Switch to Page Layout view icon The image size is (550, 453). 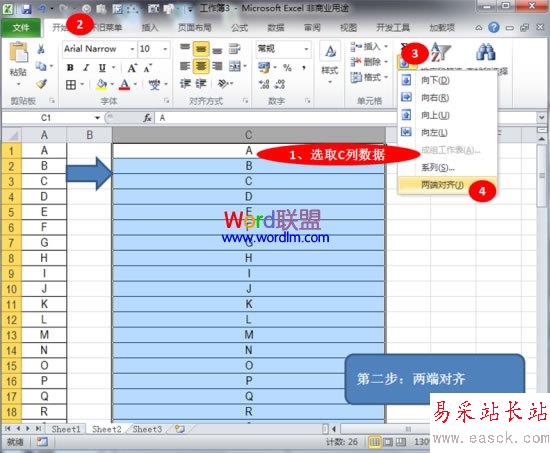point(388,442)
